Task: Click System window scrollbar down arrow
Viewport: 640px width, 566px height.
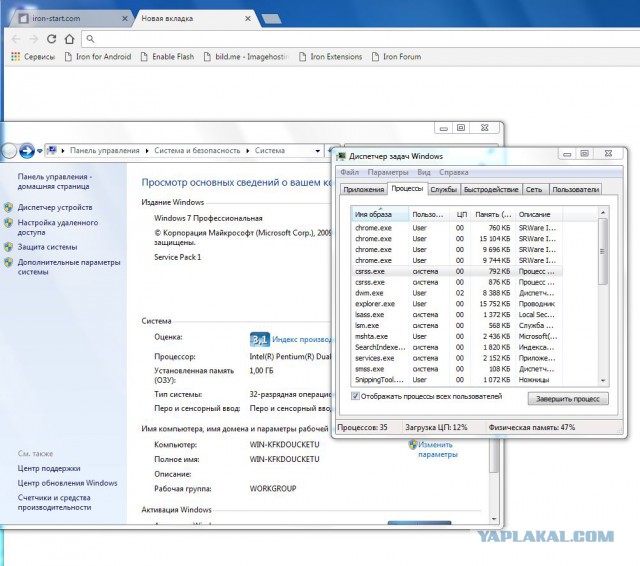Action: pos(494,519)
